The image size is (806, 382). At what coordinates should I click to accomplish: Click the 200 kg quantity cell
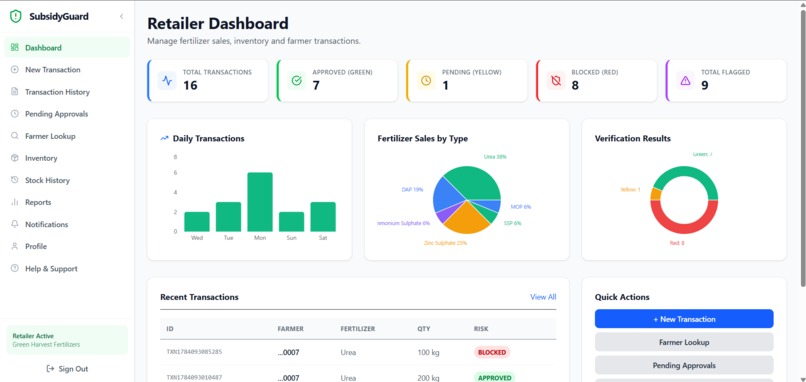[x=429, y=378]
